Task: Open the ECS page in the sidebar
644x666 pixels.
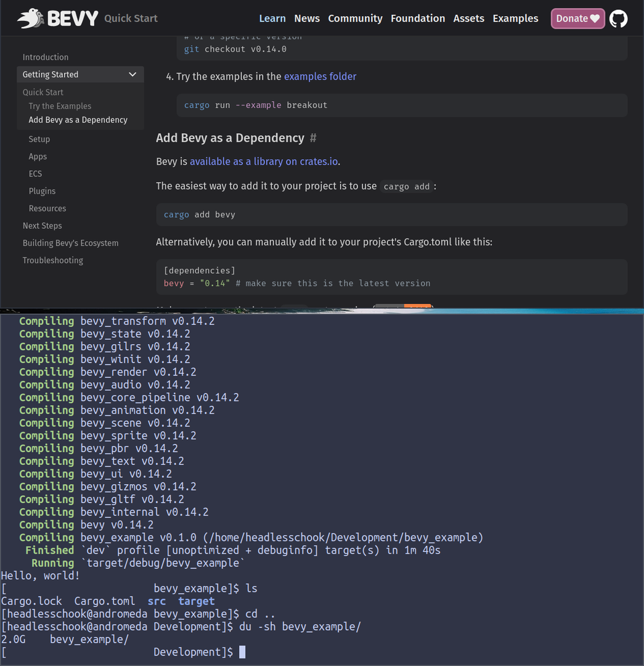Action: click(35, 174)
